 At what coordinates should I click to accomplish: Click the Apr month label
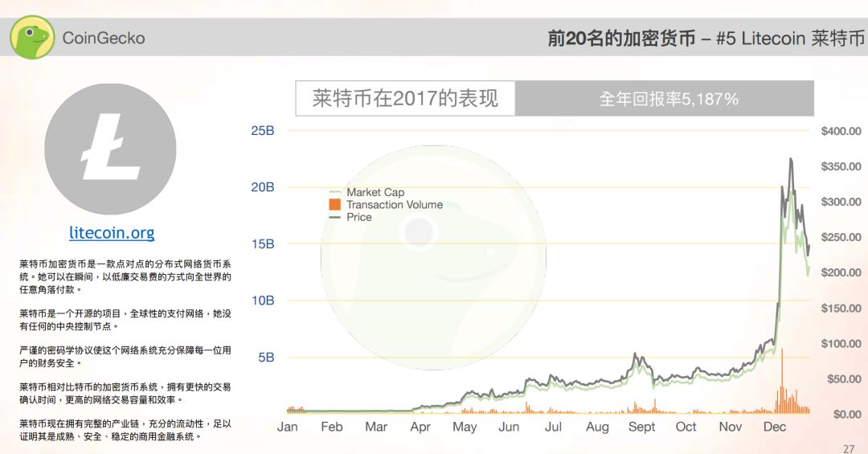(420, 427)
